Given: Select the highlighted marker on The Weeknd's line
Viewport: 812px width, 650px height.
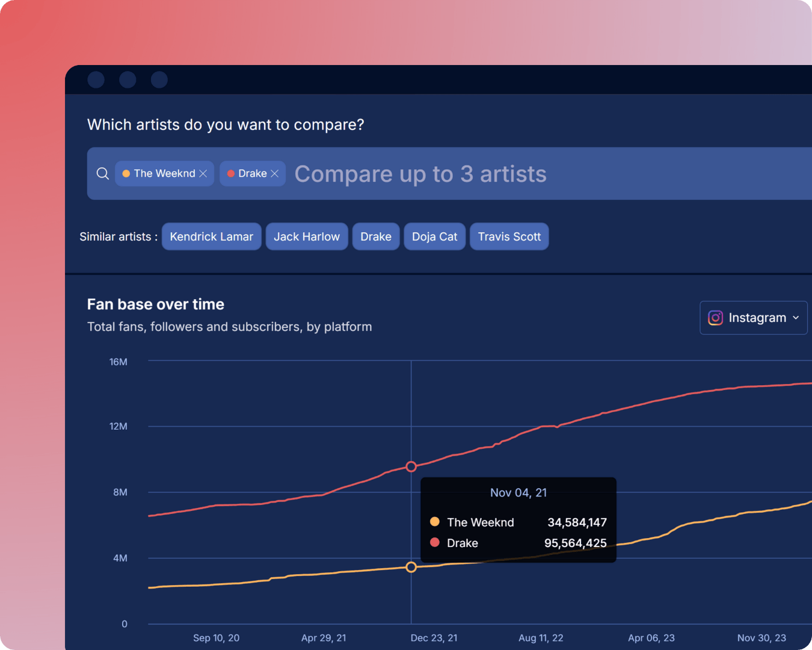Looking at the screenshot, I should (411, 567).
